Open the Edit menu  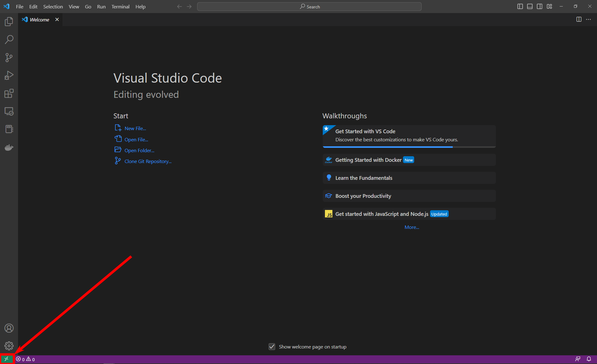click(33, 7)
